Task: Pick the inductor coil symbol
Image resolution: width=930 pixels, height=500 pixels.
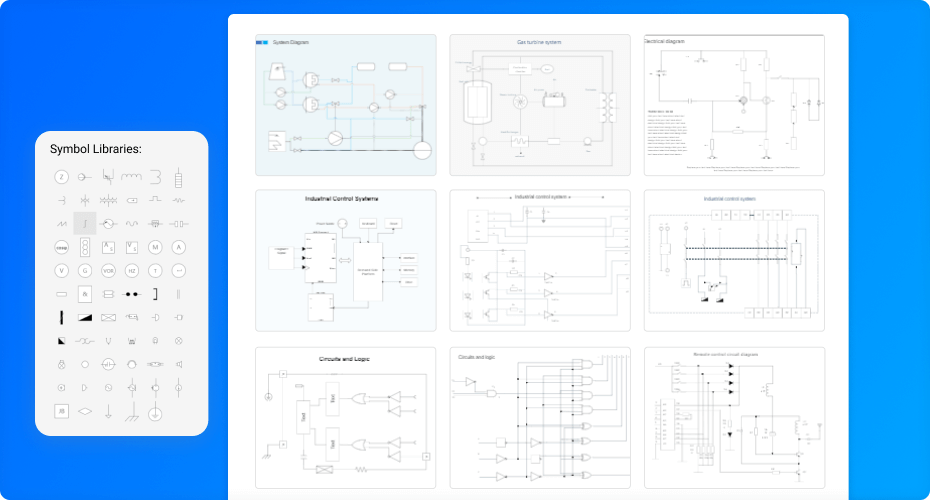Action: [132, 176]
